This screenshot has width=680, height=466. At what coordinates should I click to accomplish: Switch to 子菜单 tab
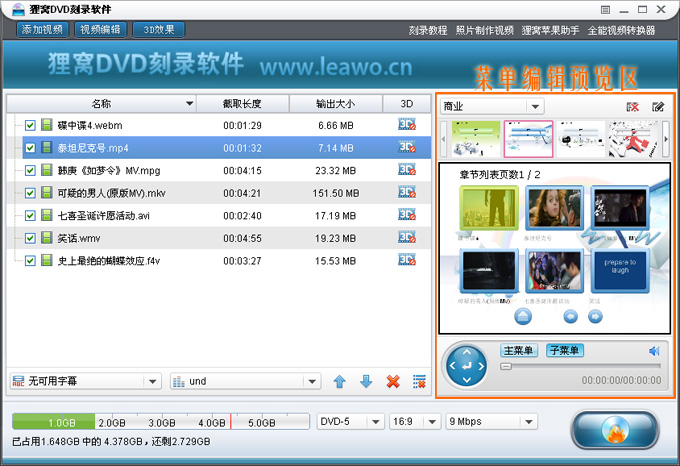click(565, 350)
